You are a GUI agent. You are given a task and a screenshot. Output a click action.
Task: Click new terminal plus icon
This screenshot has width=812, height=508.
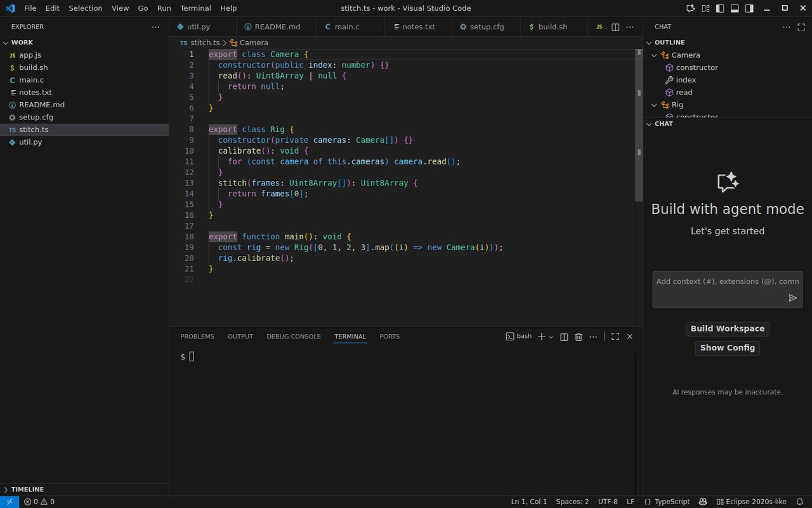click(541, 337)
